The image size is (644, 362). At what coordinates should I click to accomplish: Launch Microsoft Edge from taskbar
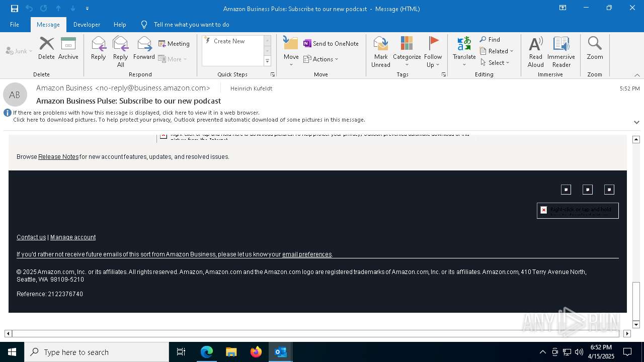[207, 352]
